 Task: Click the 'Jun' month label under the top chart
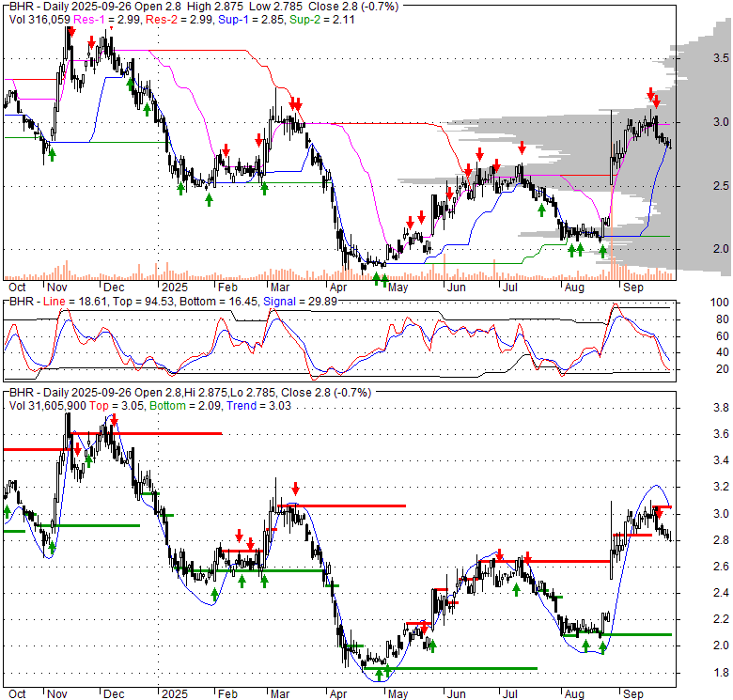click(457, 287)
